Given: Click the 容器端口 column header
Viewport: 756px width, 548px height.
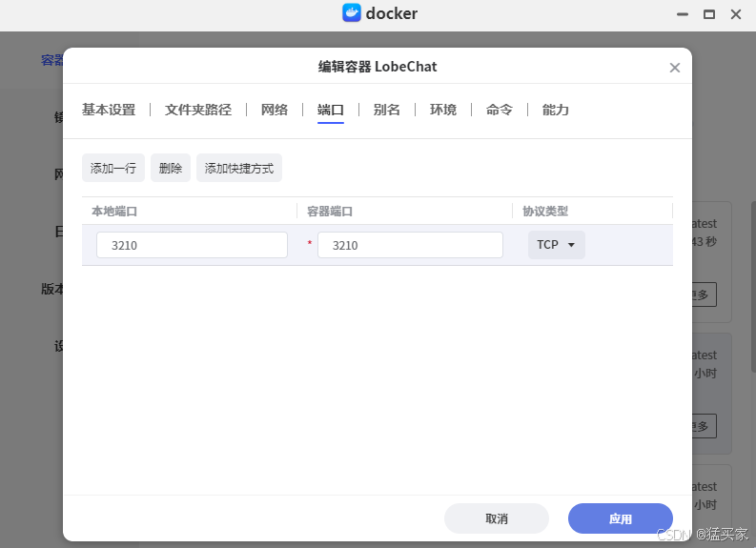Looking at the screenshot, I should (x=330, y=212).
